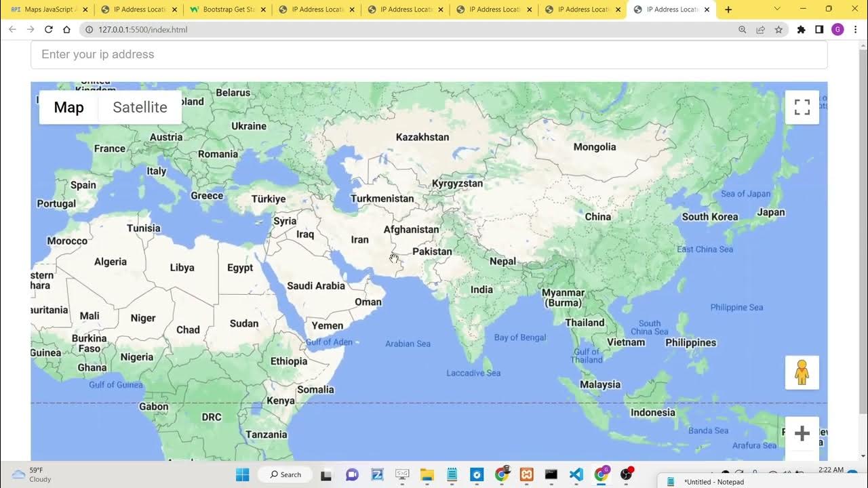
Task: Click the page zoom magnifier in address bar
Action: tap(743, 30)
